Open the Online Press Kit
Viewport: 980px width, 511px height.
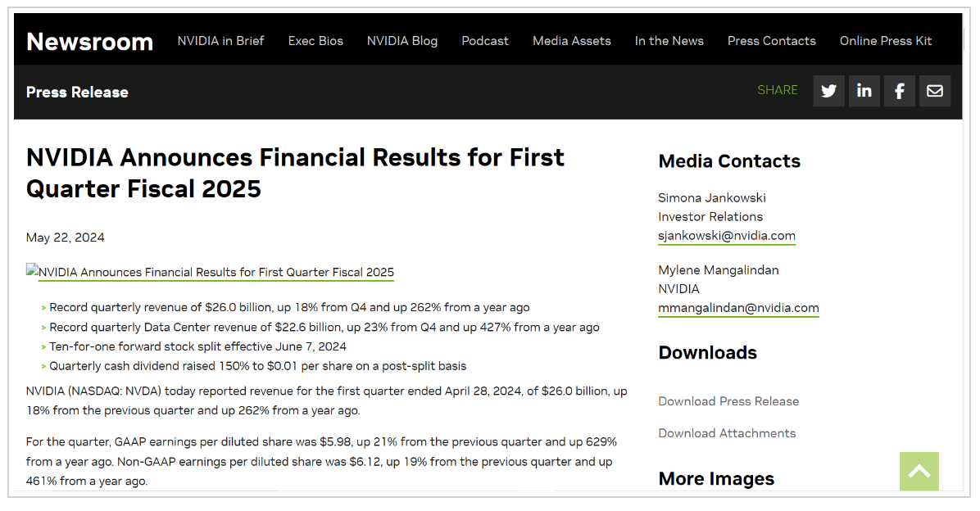tap(886, 41)
